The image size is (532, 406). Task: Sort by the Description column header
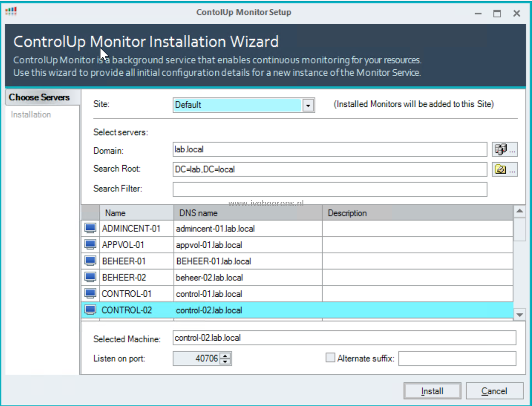click(x=418, y=213)
